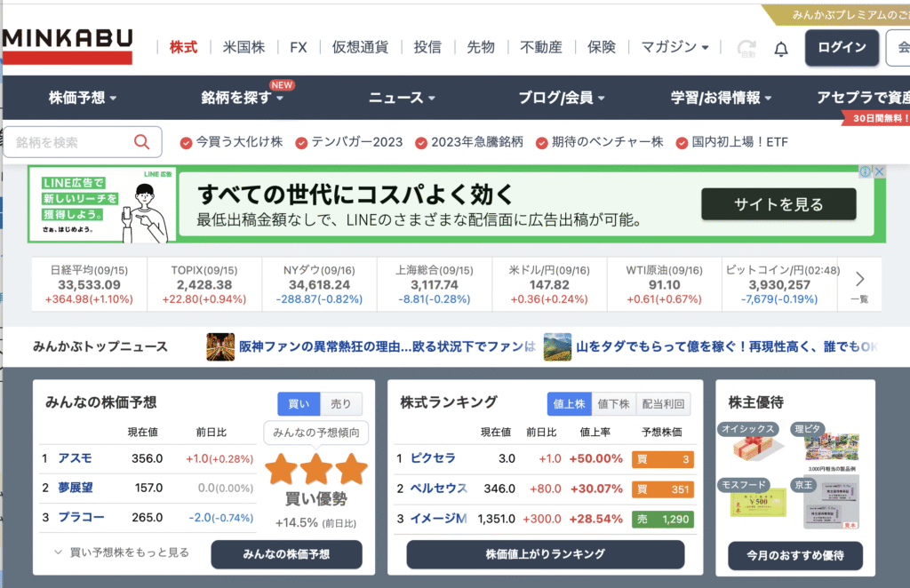Viewport: 910px width, 588px height.
Task: Select the 買い toggle in 株価予想
Action: (x=299, y=403)
